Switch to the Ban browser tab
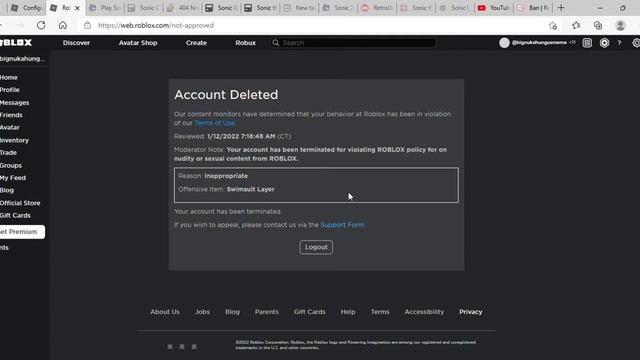 [x=533, y=8]
